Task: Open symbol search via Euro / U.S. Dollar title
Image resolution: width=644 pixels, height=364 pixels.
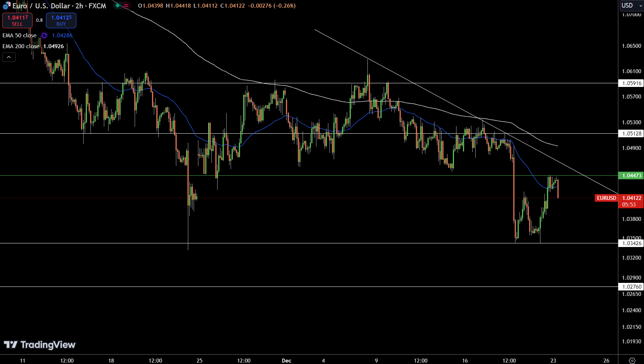Action: (x=59, y=6)
